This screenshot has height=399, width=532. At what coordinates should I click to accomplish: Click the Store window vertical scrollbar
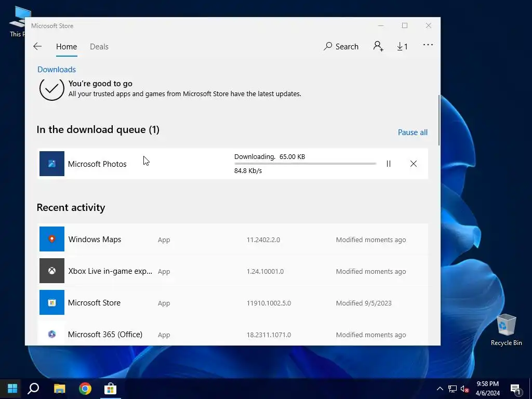[439, 121]
